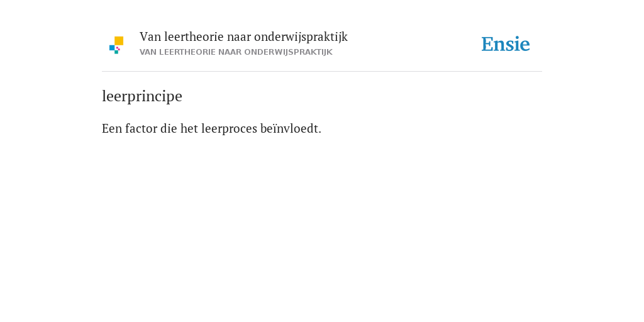Open the title 'Van leertheorie naar onderwijspraktijk'
The image size is (644, 322).
(x=243, y=37)
